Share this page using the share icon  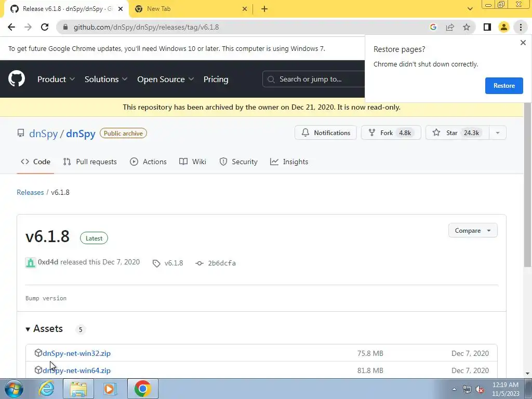(450, 27)
